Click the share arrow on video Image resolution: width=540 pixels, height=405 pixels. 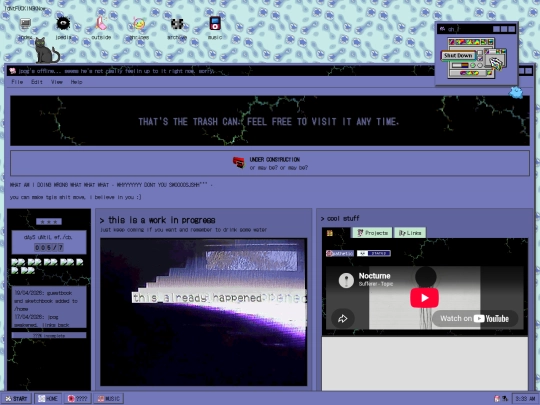pos(343,319)
